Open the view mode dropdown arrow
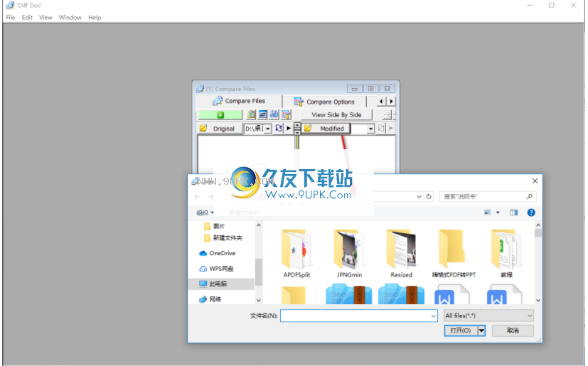This screenshot has width=588, height=366. pos(498,212)
